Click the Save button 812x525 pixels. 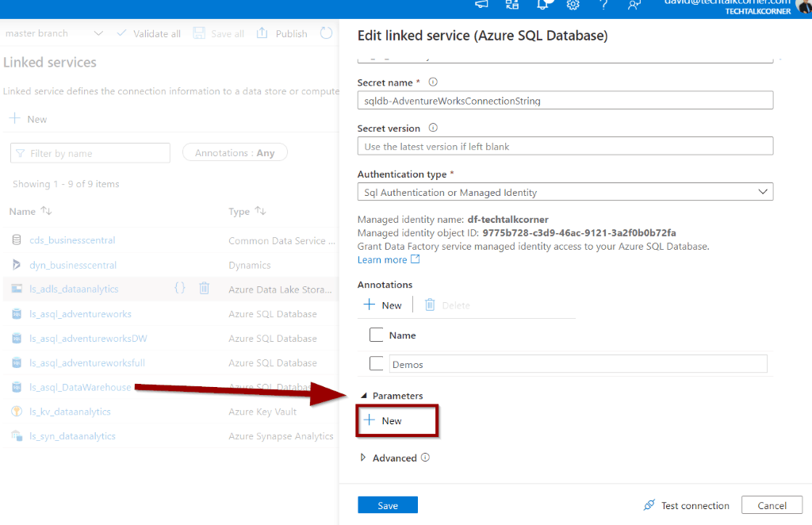coord(387,505)
